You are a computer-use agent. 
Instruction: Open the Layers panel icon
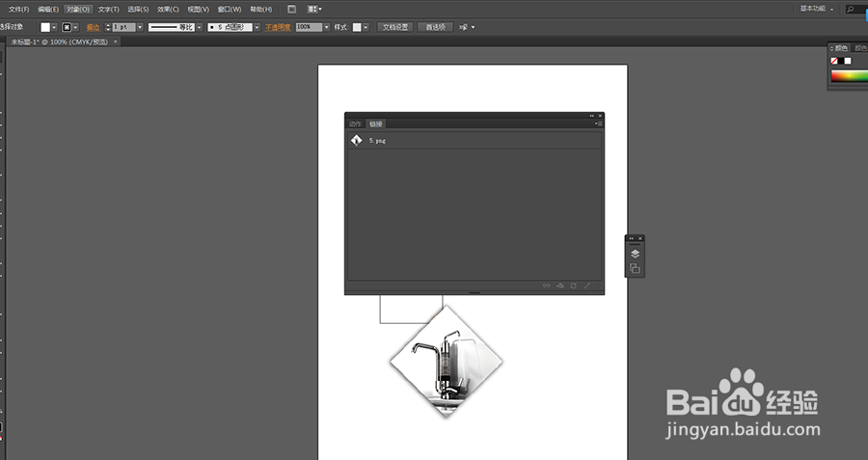(635, 254)
